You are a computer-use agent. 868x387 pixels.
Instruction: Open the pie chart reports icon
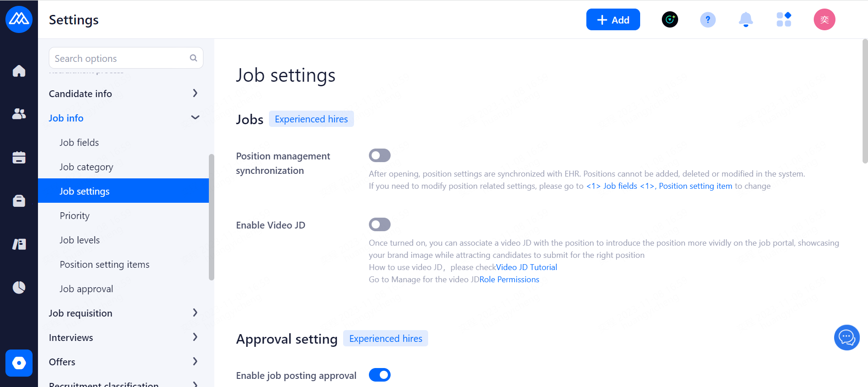19,287
